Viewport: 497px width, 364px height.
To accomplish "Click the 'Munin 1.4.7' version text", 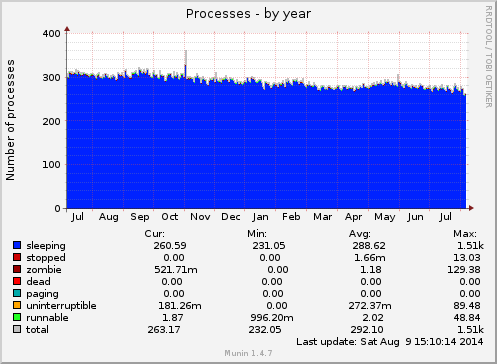I will pos(248,353).
